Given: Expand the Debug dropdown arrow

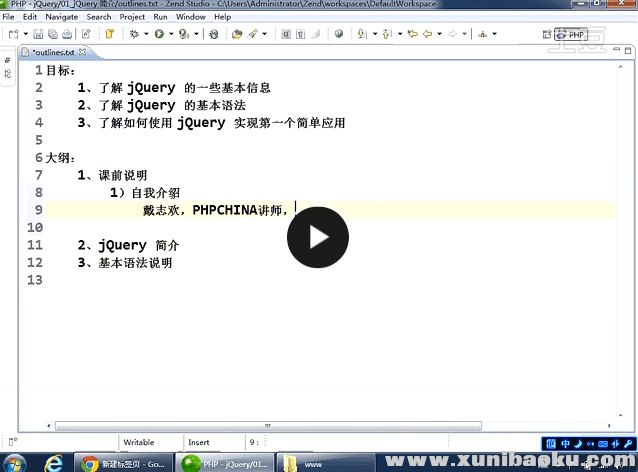Looking at the screenshot, I should click(145, 33).
